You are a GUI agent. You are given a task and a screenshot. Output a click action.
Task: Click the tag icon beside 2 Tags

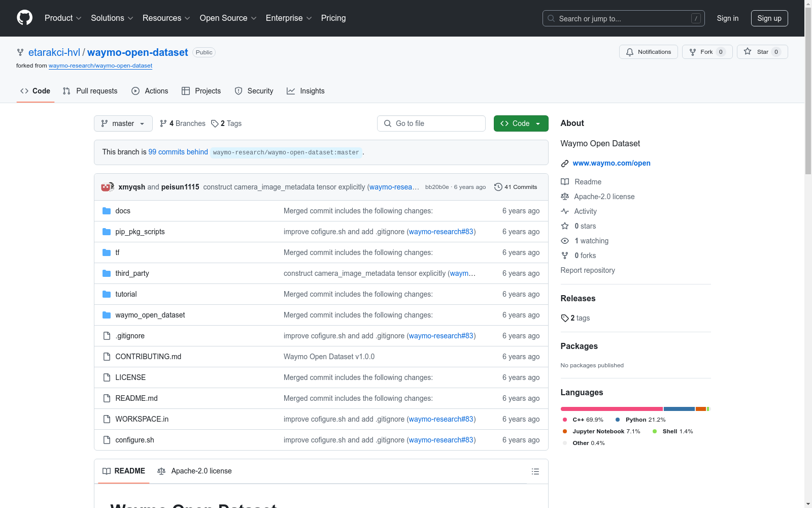coord(215,123)
